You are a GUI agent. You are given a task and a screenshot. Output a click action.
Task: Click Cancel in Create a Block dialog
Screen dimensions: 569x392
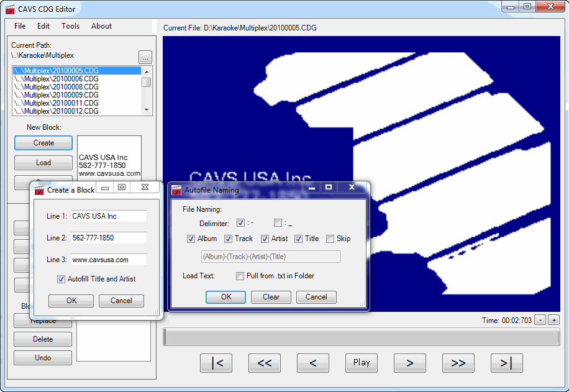[x=121, y=301]
